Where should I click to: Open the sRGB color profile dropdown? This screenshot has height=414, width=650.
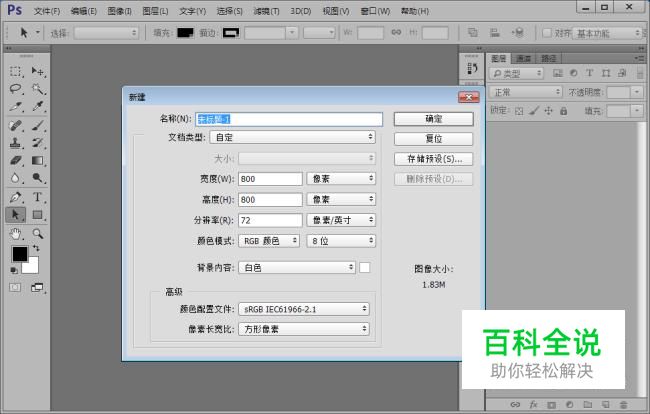(x=304, y=309)
